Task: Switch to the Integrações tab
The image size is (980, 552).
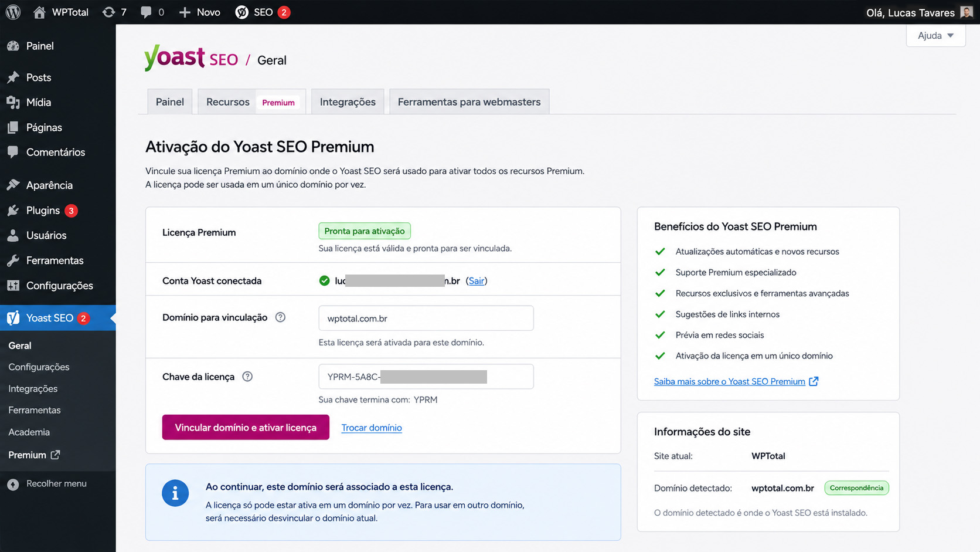Action: pyautogui.click(x=348, y=102)
